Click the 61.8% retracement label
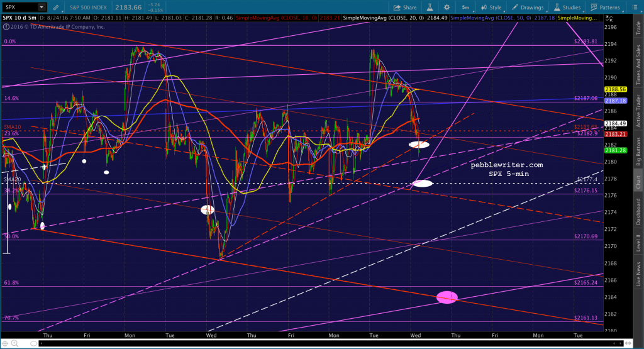The image size is (644, 349). pyautogui.click(x=11, y=282)
